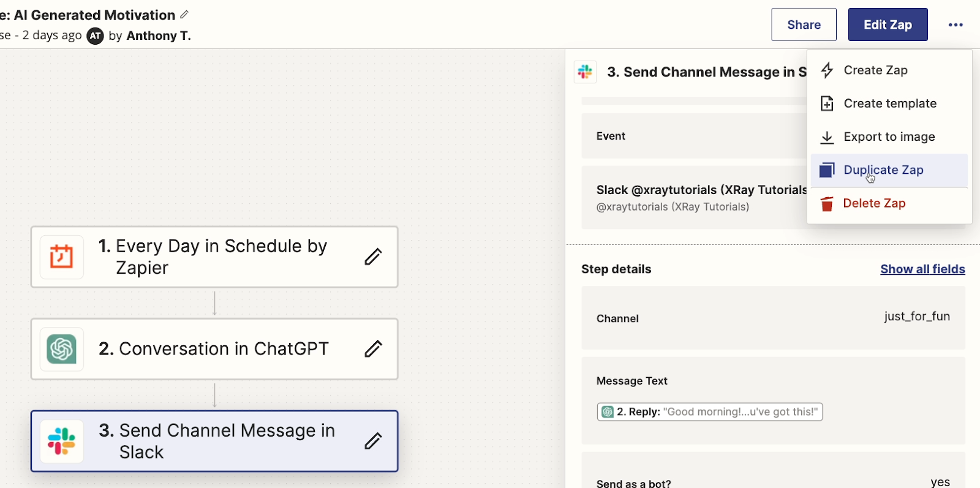980x488 pixels.
Task: Choose Create Zap from the menu
Action: point(889,70)
